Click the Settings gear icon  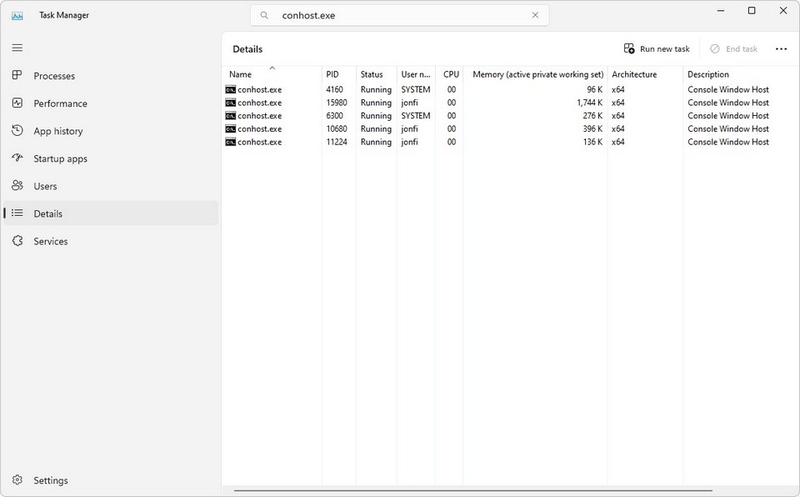click(x=17, y=480)
